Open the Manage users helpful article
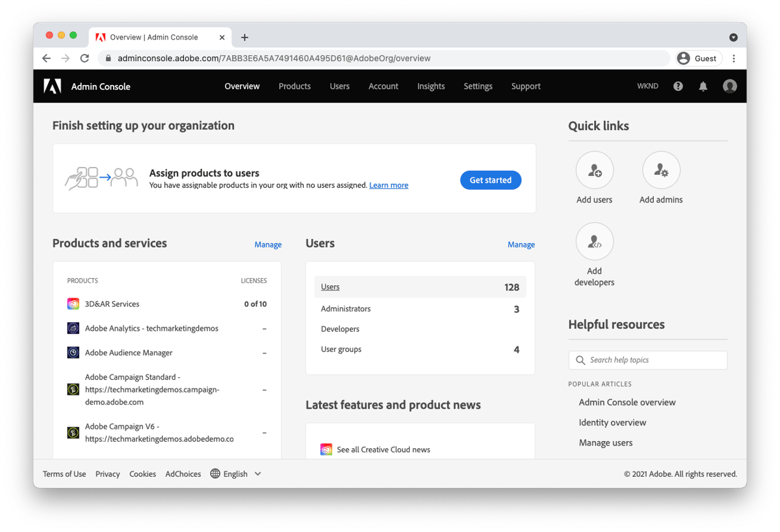This screenshot has width=780, height=532. (x=606, y=442)
